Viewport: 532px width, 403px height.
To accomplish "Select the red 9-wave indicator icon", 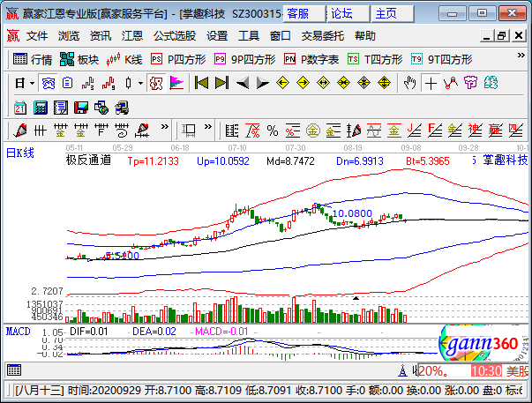I will click(109, 83).
